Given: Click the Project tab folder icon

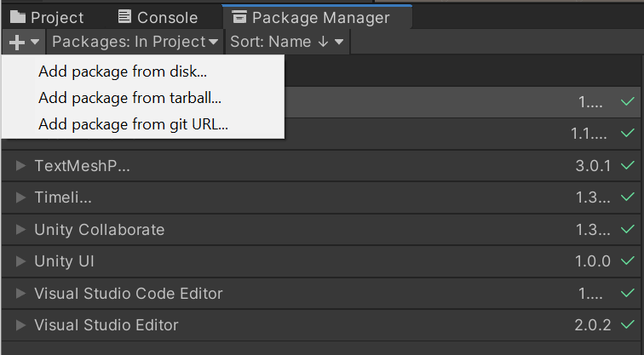Looking at the screenshot, I should click(x=17, y=17).
